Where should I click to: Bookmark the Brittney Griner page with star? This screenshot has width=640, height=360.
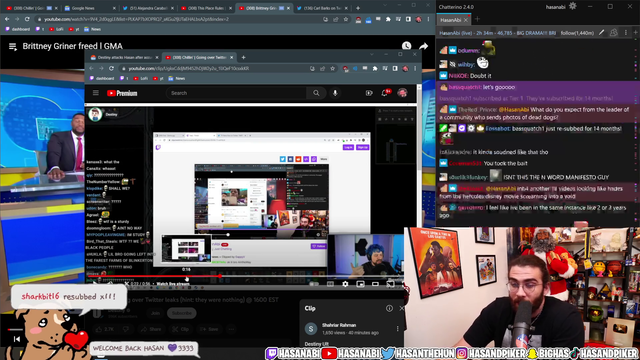tap(346, 19)
